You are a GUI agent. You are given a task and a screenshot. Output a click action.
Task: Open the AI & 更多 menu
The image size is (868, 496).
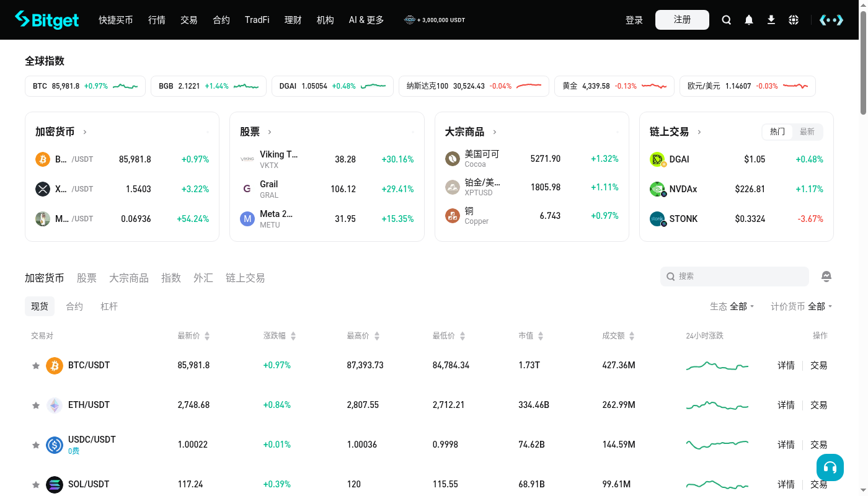click(x=366, y=20)
